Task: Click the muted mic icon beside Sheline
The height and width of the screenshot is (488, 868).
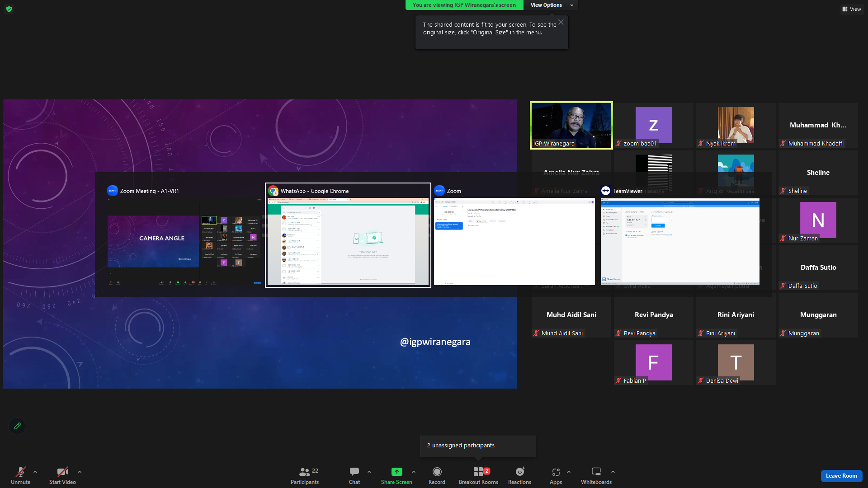Action: click(x=783, y=191)
